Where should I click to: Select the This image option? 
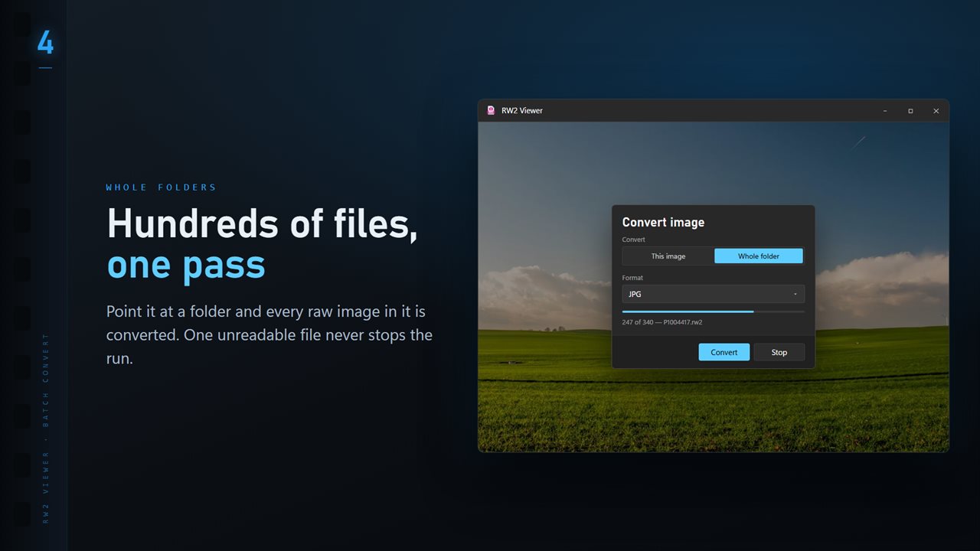(x=668, y=256)
